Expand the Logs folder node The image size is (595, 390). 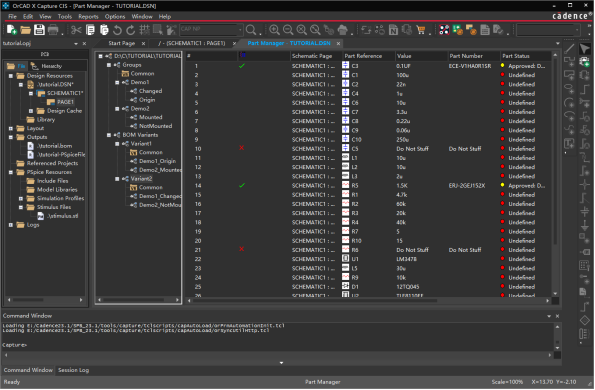coord(11,225)
